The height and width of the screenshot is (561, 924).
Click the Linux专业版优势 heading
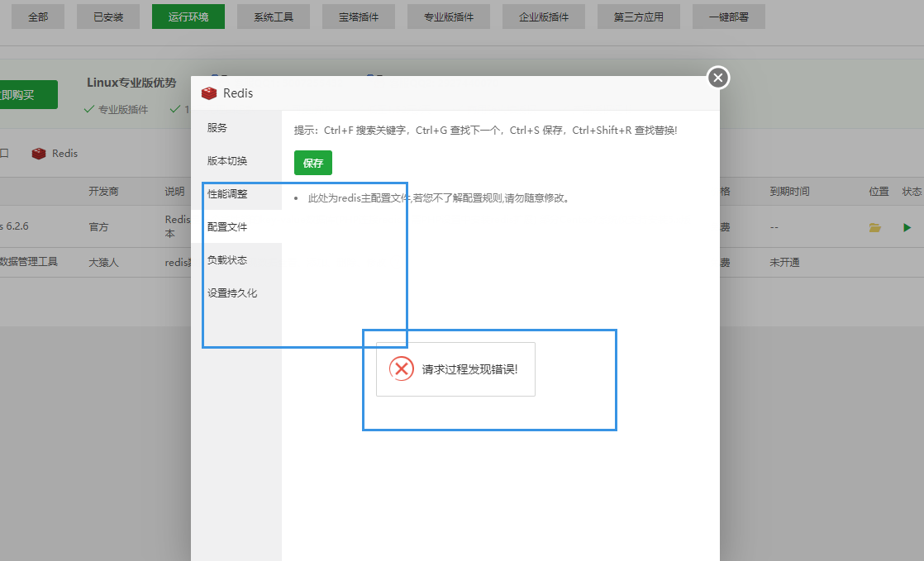point(131,83)
